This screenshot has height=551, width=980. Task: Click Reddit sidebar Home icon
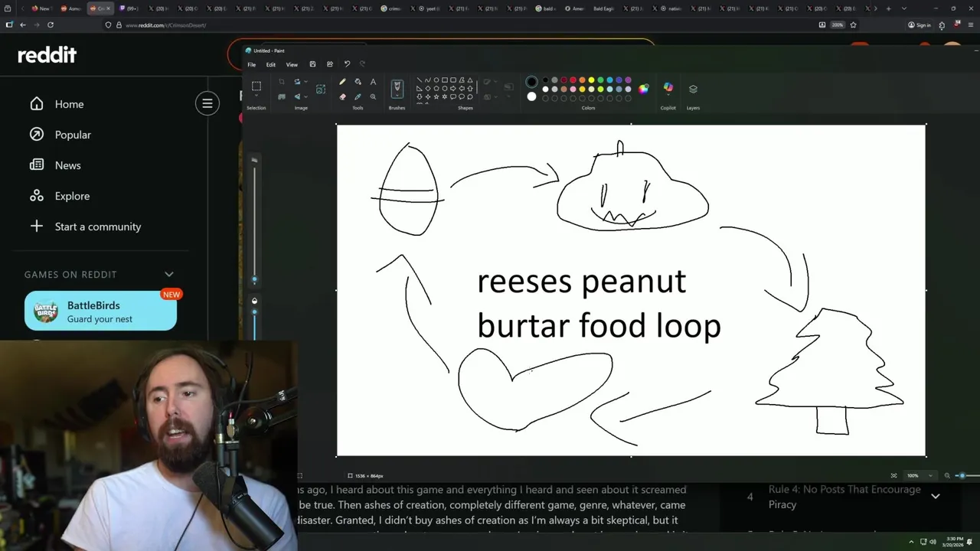click(37, 104)
